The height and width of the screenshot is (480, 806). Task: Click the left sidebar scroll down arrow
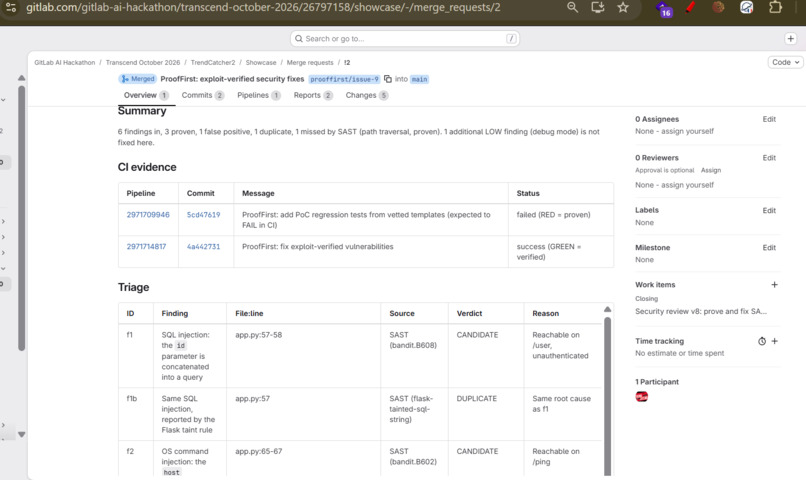21,434
